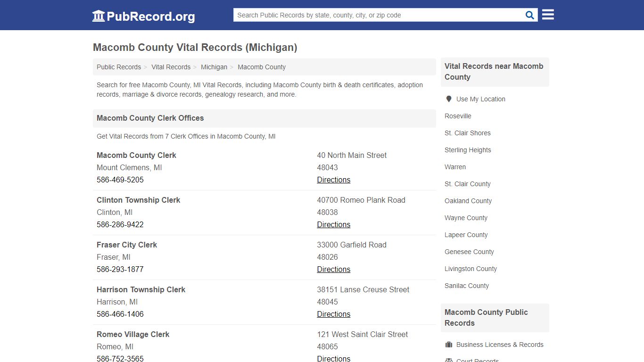The height and width of the screenshot is (362, 644).
Task: Open Clinton Township Clerk listing
Action: click(138, 200)
